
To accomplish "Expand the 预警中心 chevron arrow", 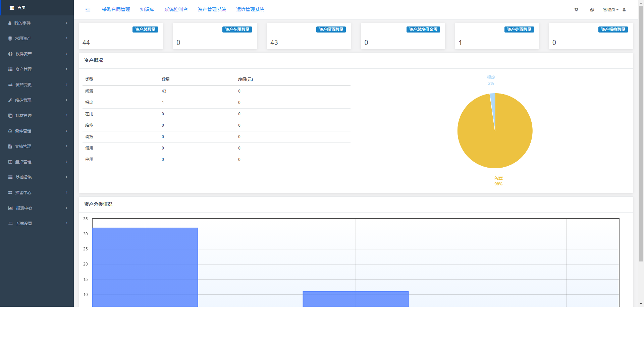I will click(x=66, y=193).
